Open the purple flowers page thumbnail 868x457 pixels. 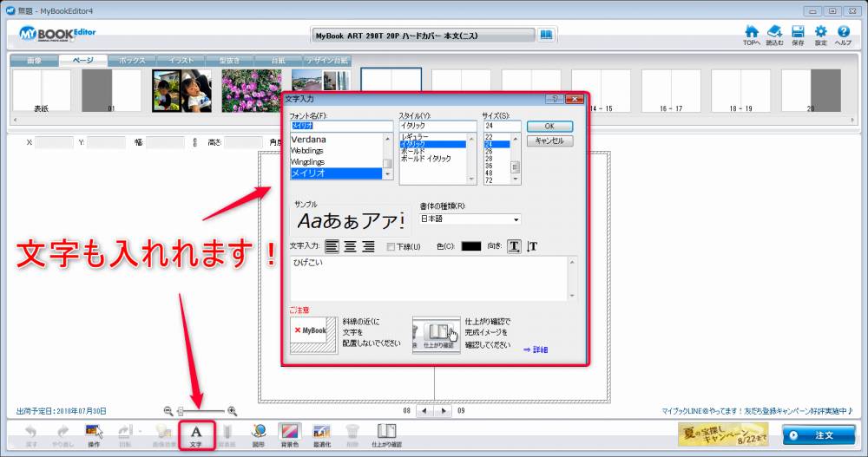coord(252,90)
